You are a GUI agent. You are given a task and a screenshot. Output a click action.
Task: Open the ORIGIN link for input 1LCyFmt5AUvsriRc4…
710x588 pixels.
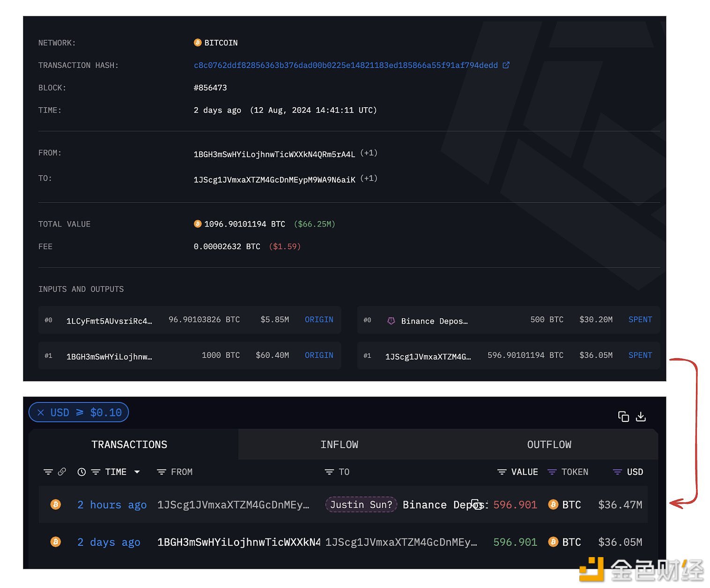tap(319, 319)
